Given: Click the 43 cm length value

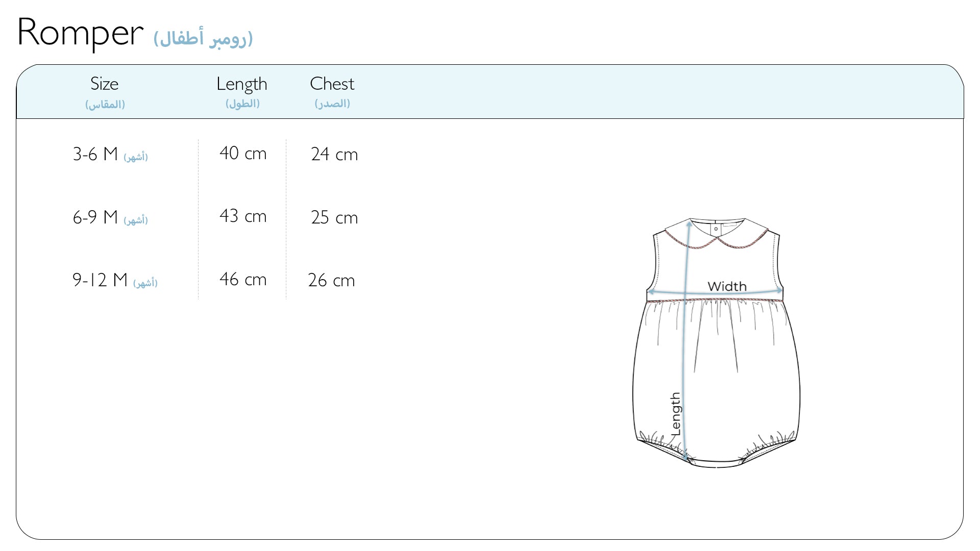Looking at the screenshot, I should click(243, 216).
